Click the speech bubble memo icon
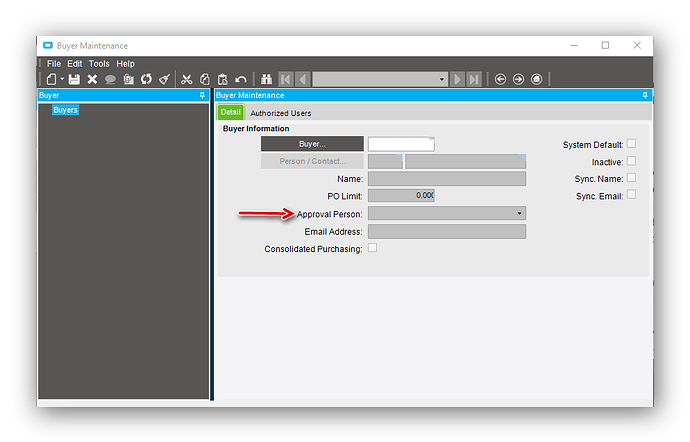 tap(110, 80)
